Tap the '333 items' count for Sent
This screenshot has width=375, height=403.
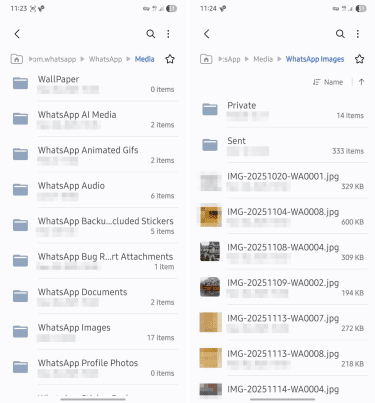348,151
